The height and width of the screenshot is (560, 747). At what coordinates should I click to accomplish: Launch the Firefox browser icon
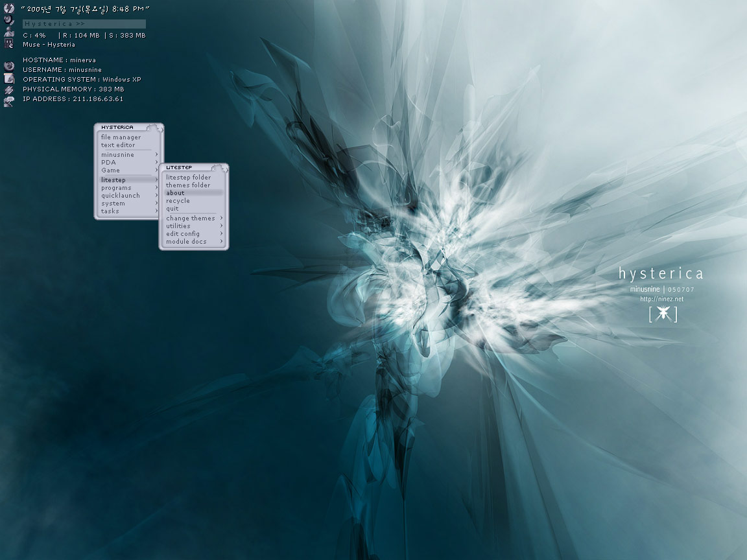click(8, 65)
